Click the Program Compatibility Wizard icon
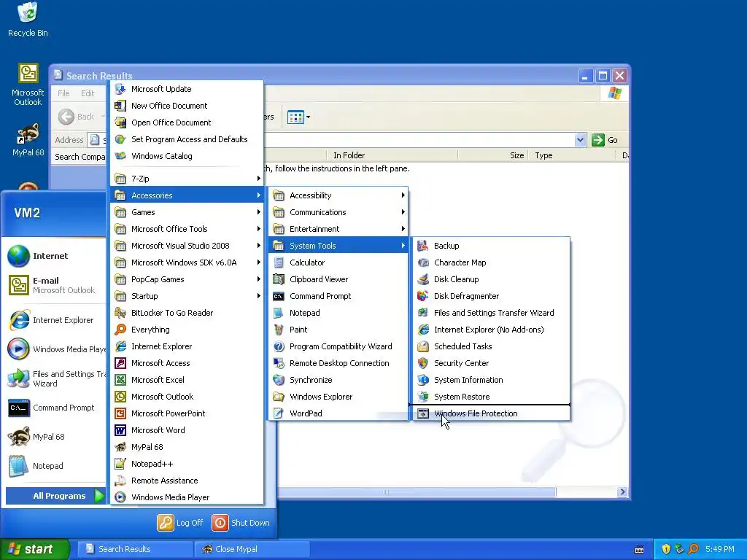 click(279, 346)
